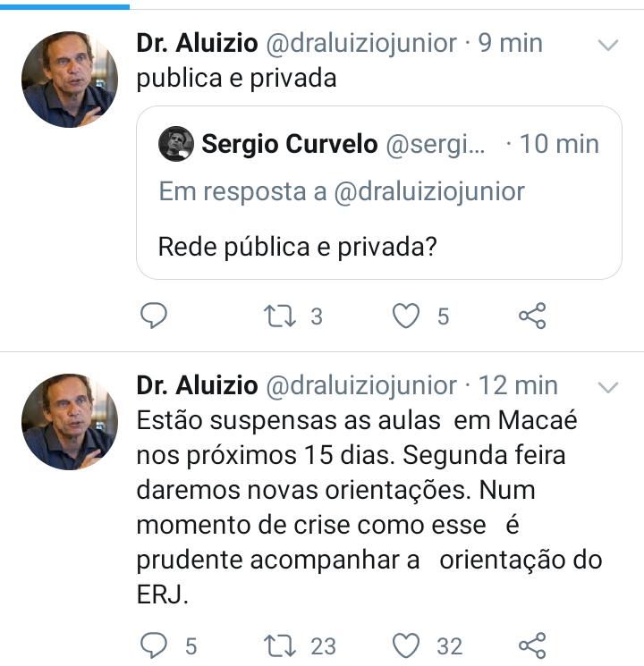Open options chevron on the 12 min tweet
This screenshot has height=666, width=644.
pos(608,387)
